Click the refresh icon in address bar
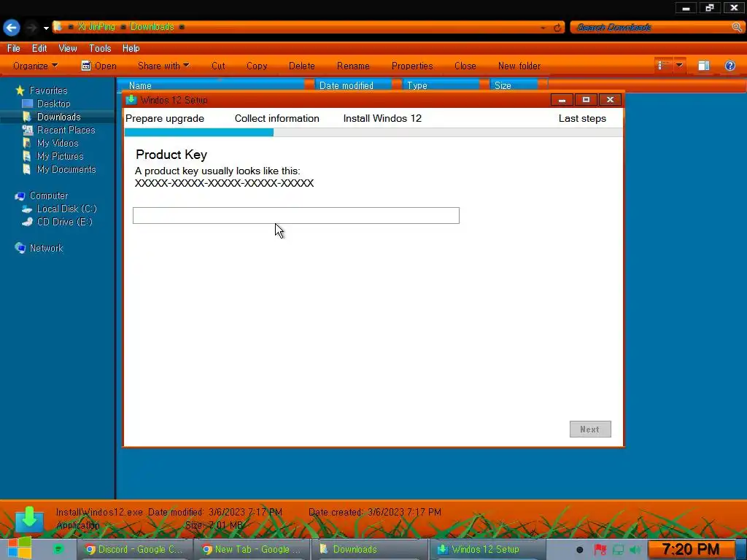 tap(557, 28)
